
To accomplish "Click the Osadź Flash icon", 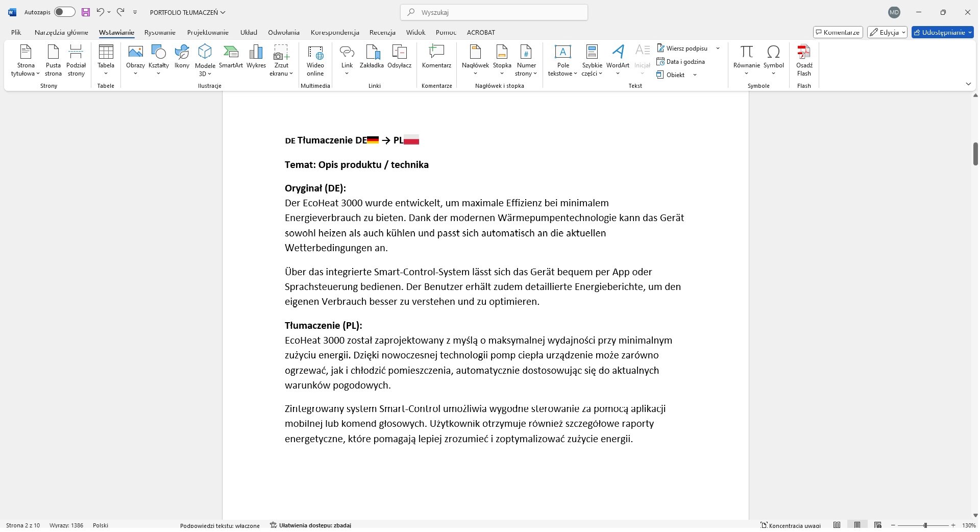I will [x=804, y=60].
